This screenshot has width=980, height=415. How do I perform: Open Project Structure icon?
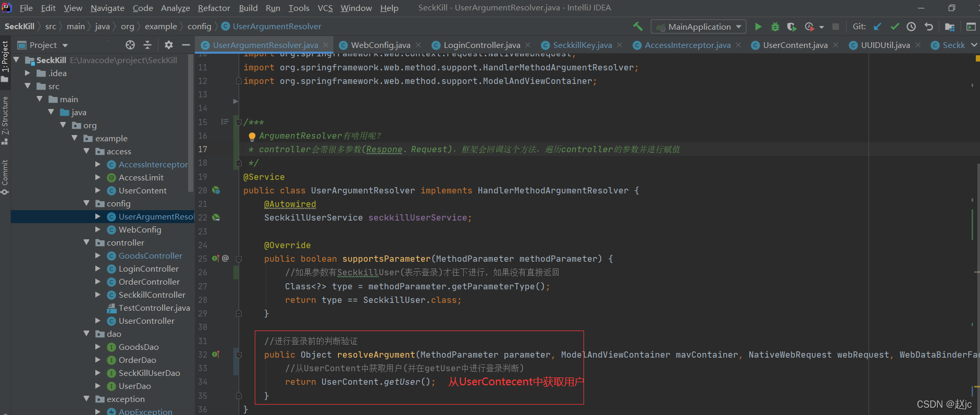(x=950, y=27)
